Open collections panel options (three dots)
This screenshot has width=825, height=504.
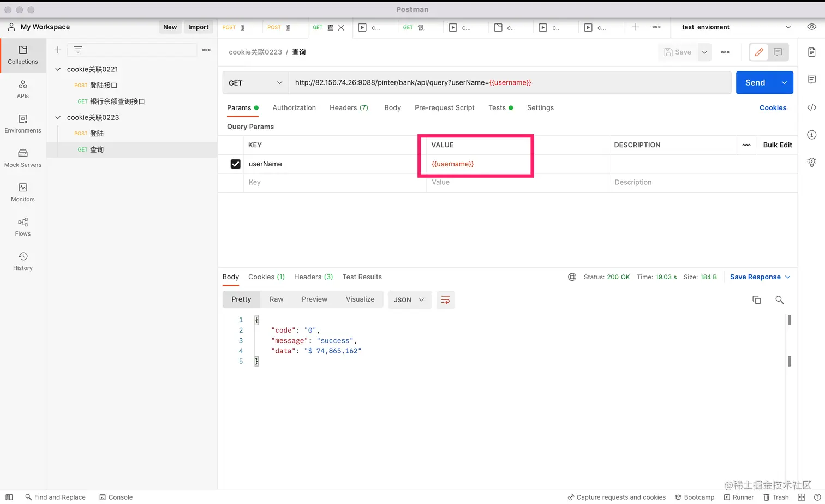[x=206, y=50]
